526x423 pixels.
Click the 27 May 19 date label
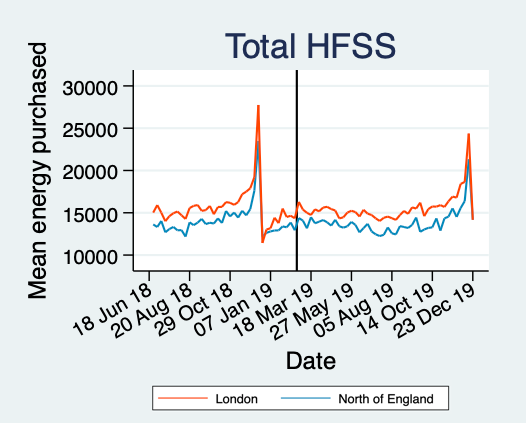(x=314, y=312)
